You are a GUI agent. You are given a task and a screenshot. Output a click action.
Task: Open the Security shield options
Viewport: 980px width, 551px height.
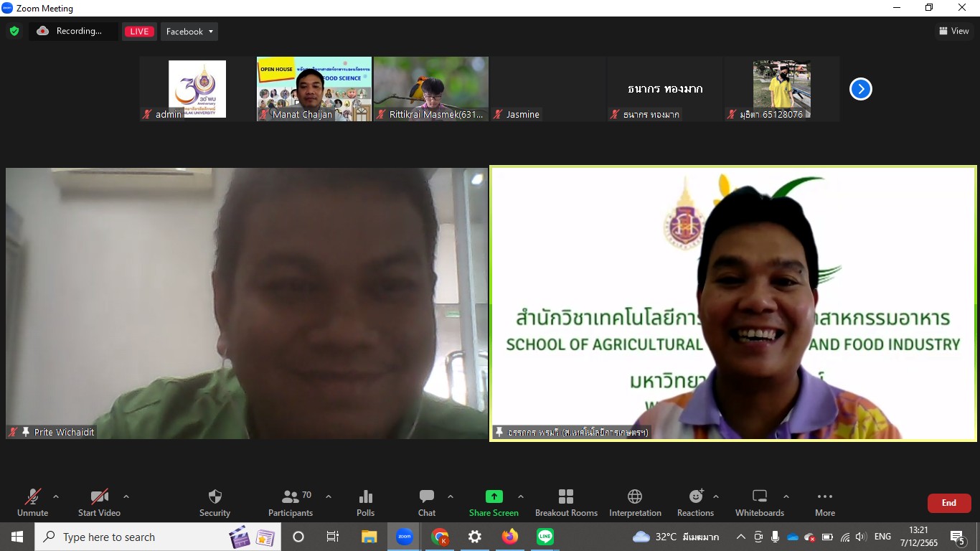(x=215, y=502)
